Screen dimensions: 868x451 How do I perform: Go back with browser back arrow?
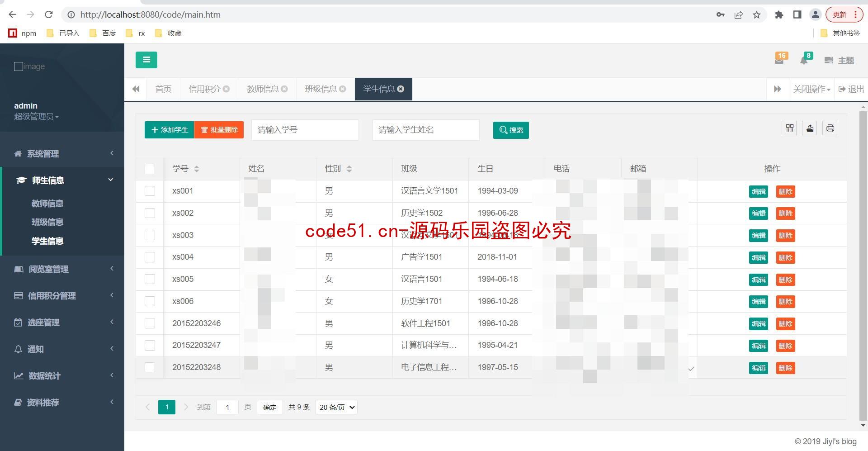[13, 14]
